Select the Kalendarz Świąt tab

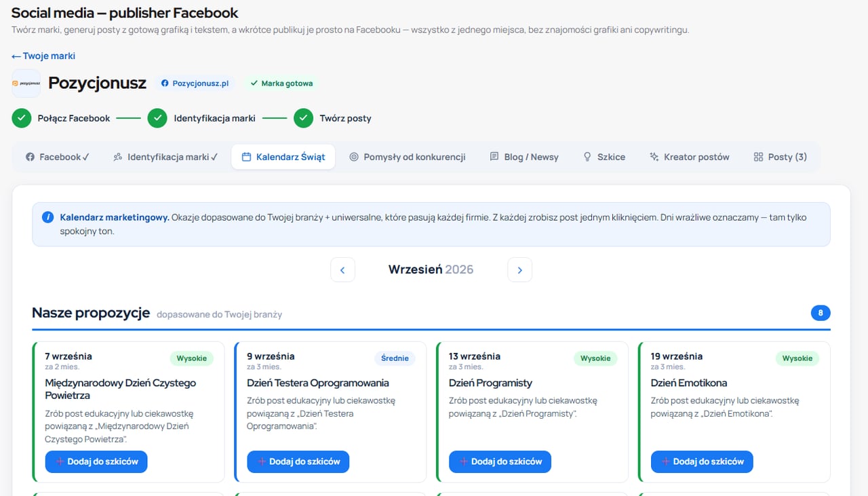tap(283, 157)
